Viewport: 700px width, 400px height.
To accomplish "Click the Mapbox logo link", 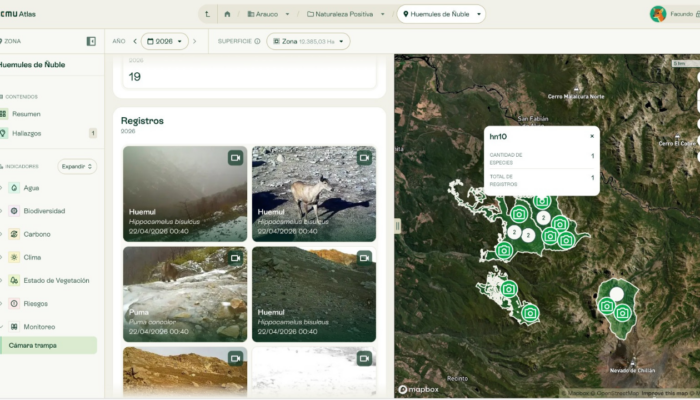I will click(x=418, y=390).
